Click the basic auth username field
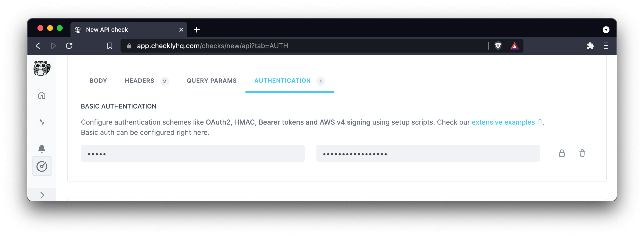The height and width of the screenshot is (237, 644). 192,153
